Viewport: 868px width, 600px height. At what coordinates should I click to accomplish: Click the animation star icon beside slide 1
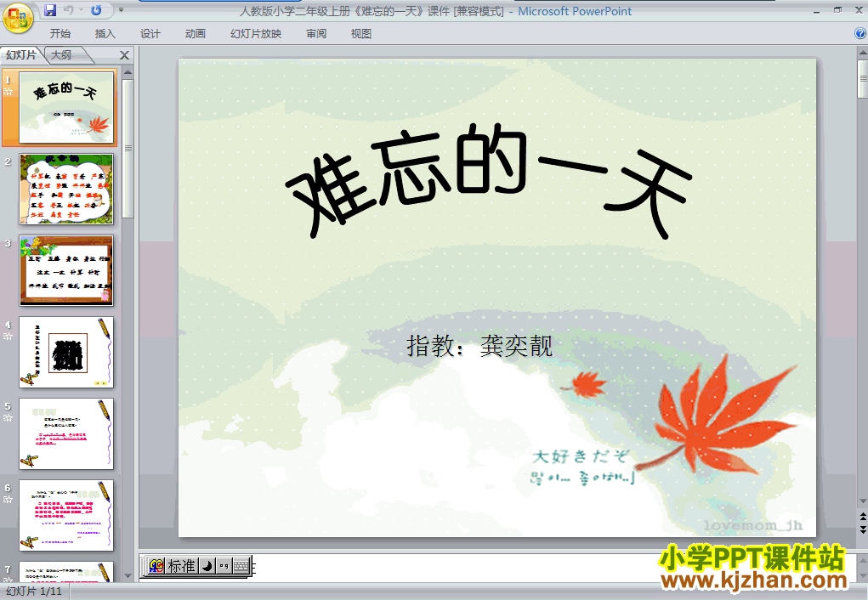click(8, 91)
